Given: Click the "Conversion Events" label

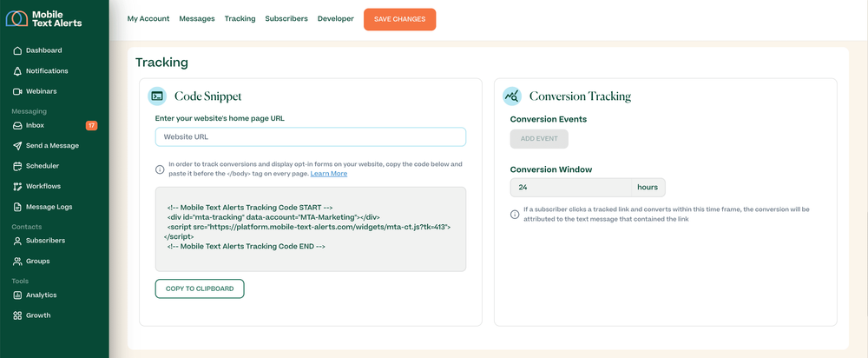Looking at the screenshot, I should (x=549, y=119).
